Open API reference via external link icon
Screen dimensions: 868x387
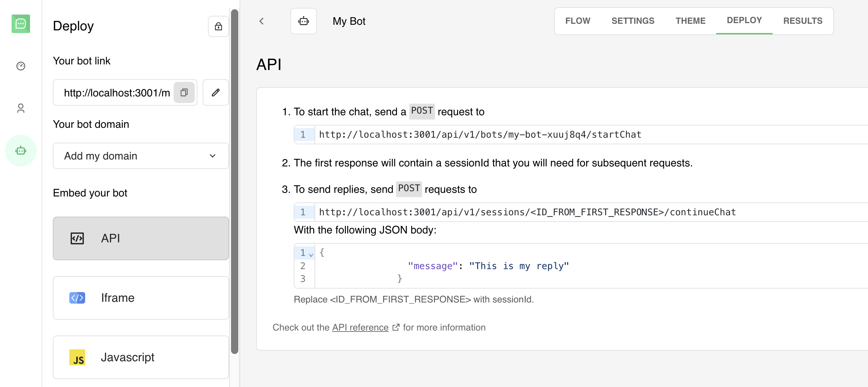(x=396, y=327)
